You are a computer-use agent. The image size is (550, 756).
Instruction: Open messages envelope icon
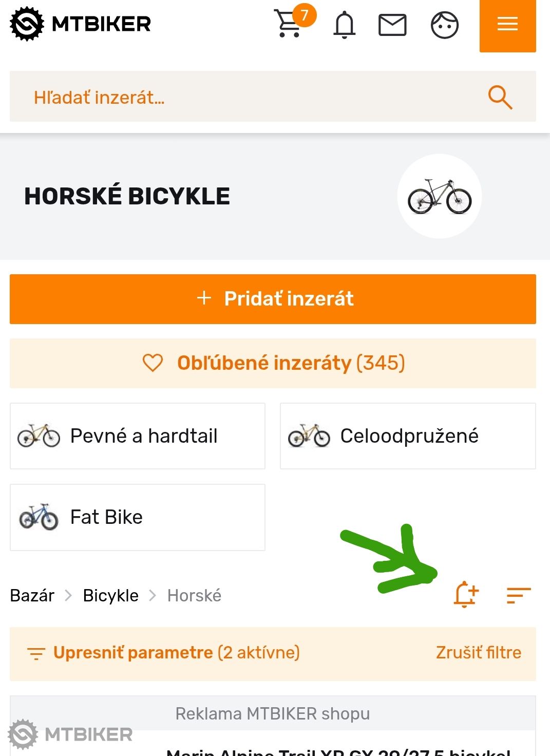[392, 25]
